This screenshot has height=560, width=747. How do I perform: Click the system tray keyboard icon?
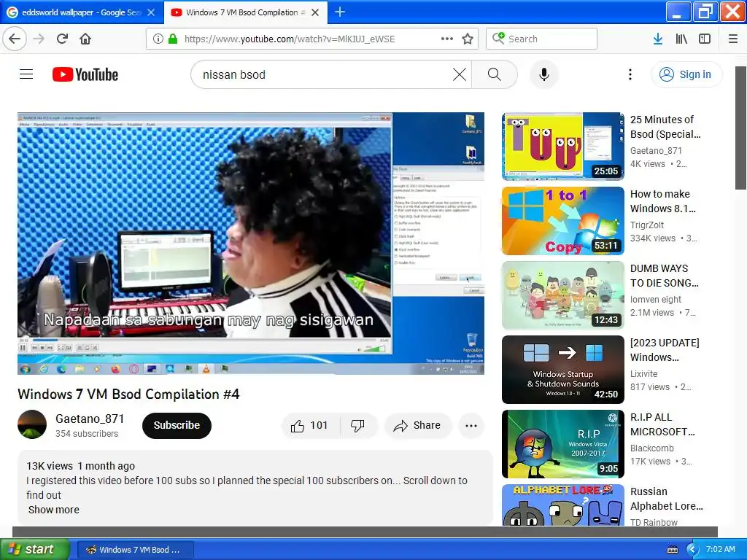click(672, 550)
